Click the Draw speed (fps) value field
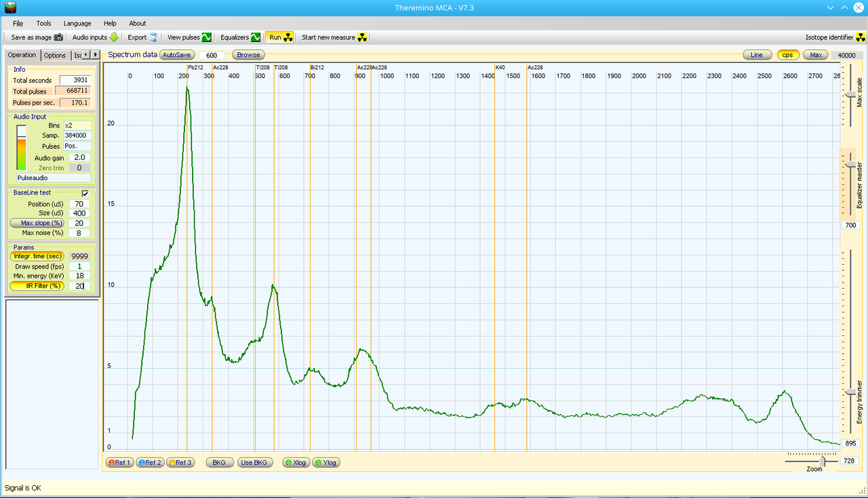This screenshot has width=868, height=498. pos(79,266)
